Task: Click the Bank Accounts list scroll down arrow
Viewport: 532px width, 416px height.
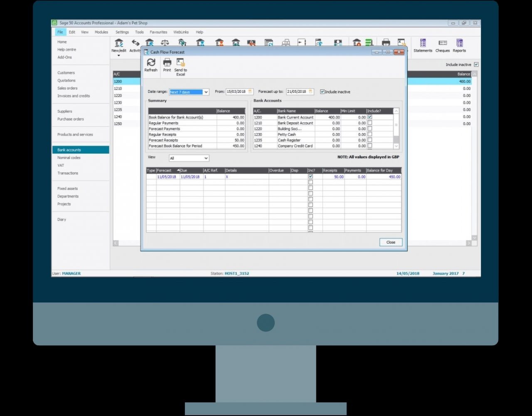Action: (x=396, y=146)
